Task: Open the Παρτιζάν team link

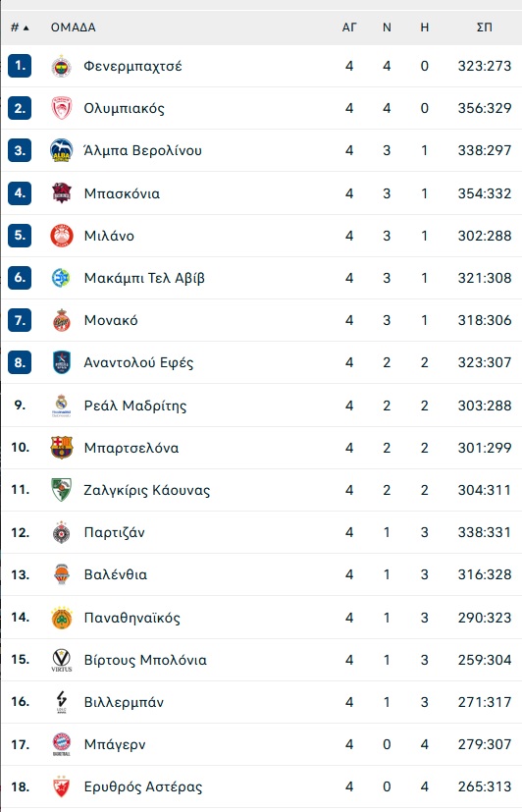Action: (x=115, y=532)
